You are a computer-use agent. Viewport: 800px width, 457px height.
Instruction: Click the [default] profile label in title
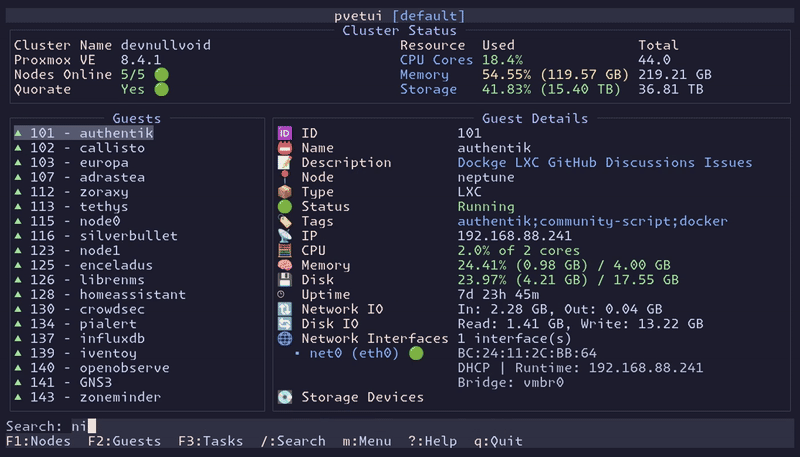pyautogui.click(x=429, y=16)
